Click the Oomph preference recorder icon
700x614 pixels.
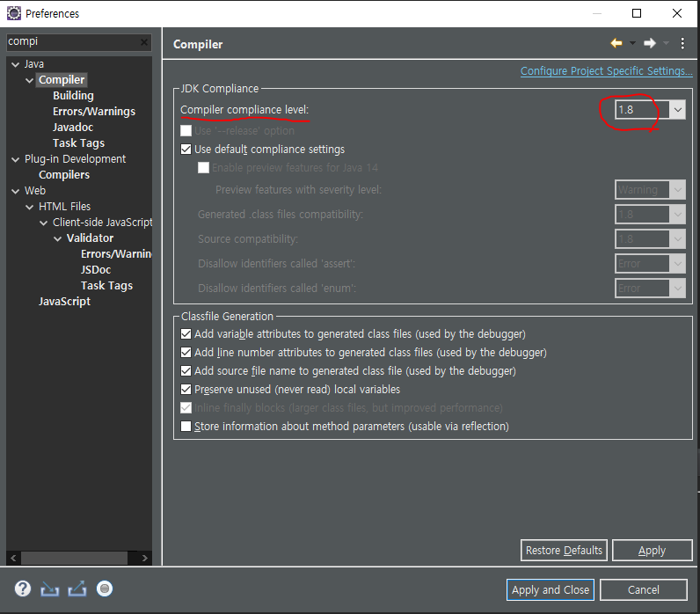[x=105, y=588]
